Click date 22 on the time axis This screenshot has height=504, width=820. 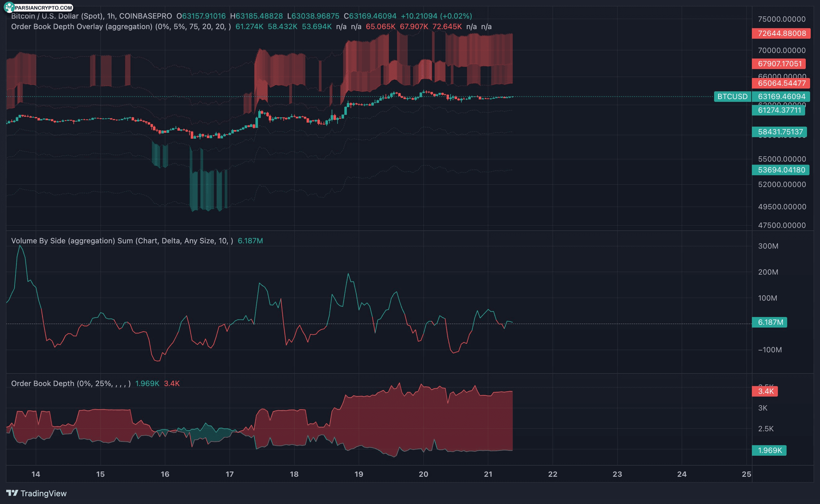(553, 474)
